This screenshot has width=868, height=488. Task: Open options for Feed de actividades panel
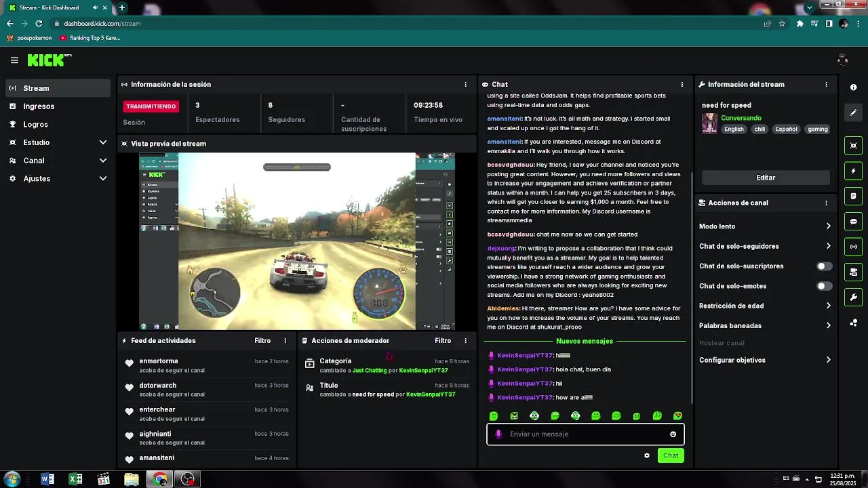pos(285,341)
